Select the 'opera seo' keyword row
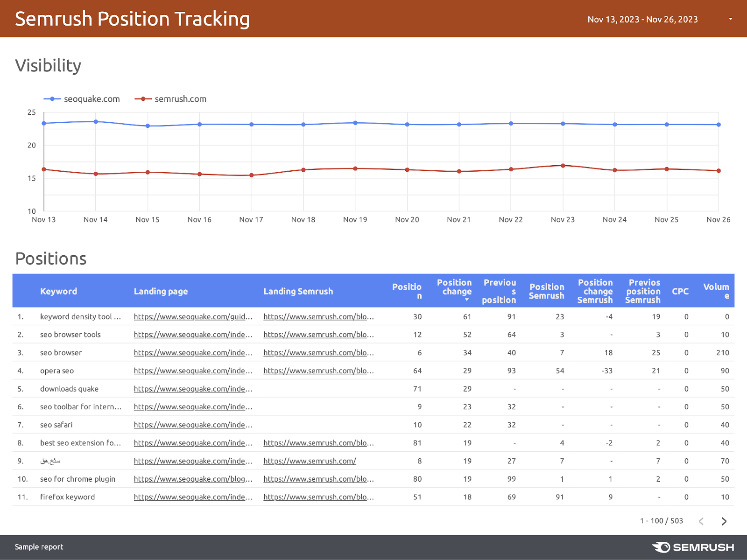Image resolution: width=747 pixels, height=560 pixels. pos(57,371)
